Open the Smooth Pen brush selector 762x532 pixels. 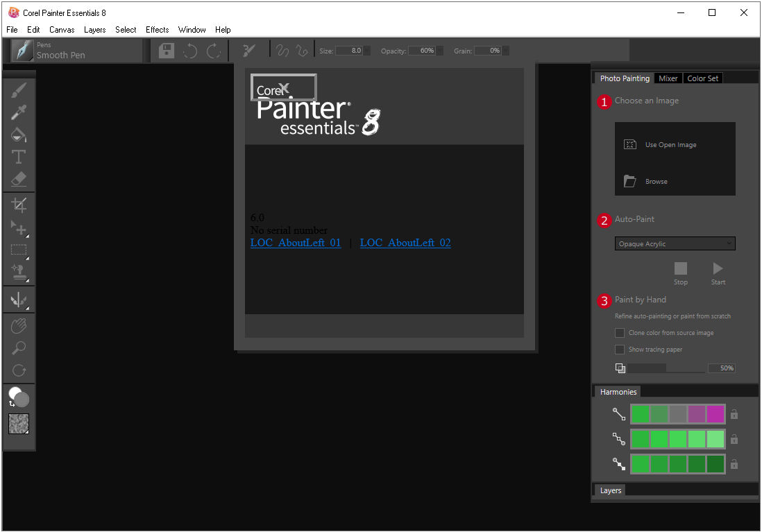coord(76,51)
